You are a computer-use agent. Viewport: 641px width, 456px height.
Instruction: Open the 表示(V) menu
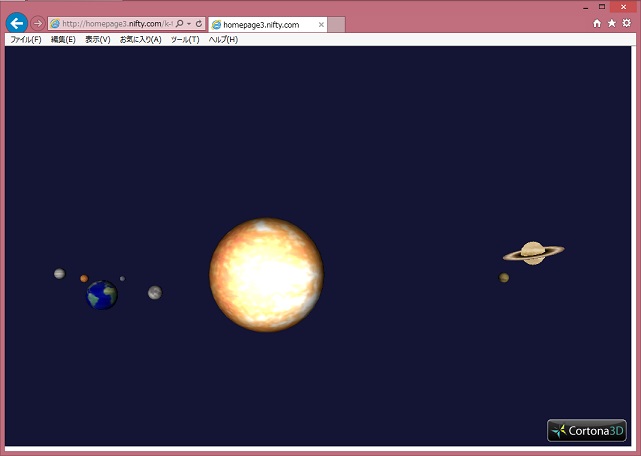coord(98,39)
